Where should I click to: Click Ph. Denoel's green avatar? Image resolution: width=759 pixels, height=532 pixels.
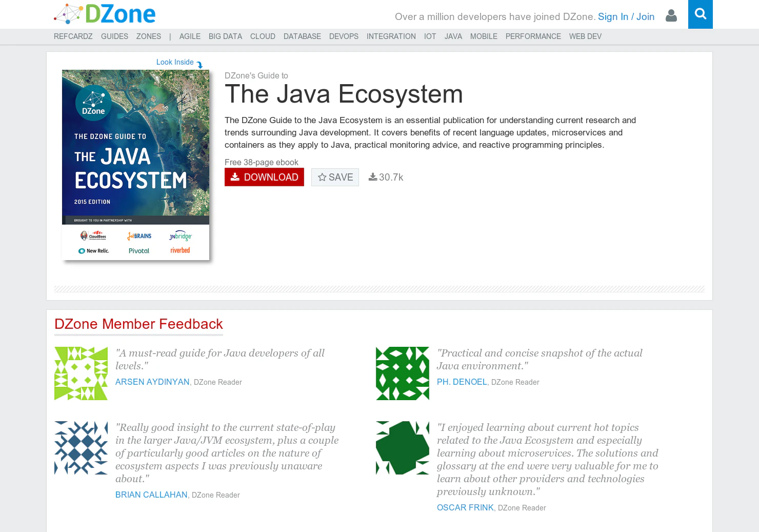403,373
